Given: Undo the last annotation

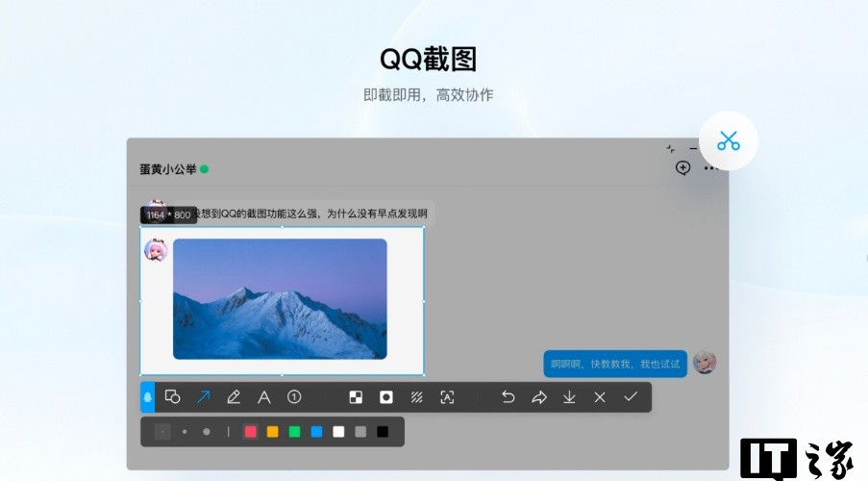Looking at the screenshot, I should click(x=508, y=396).
